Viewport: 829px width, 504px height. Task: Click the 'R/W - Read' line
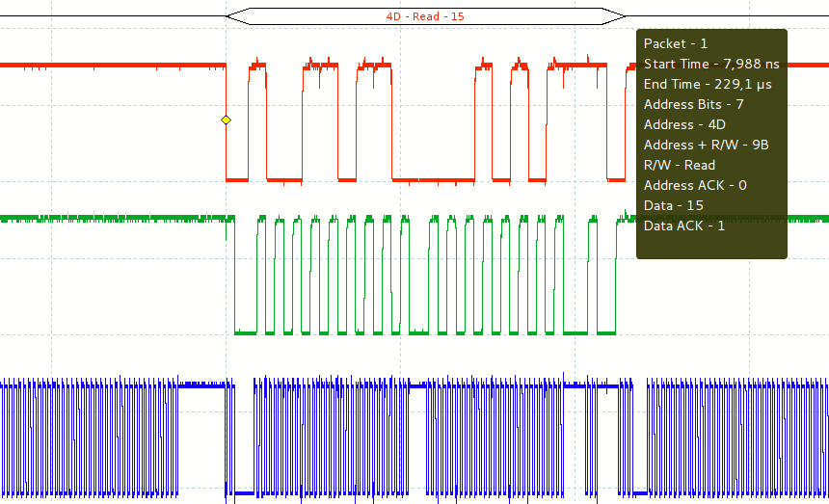click(x=679, y=165)
